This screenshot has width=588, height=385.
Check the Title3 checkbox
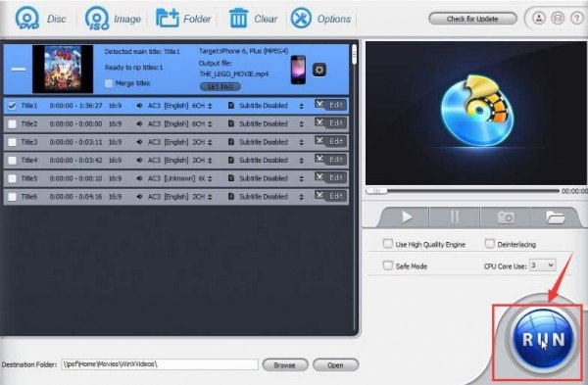click(x=12, y=142)
